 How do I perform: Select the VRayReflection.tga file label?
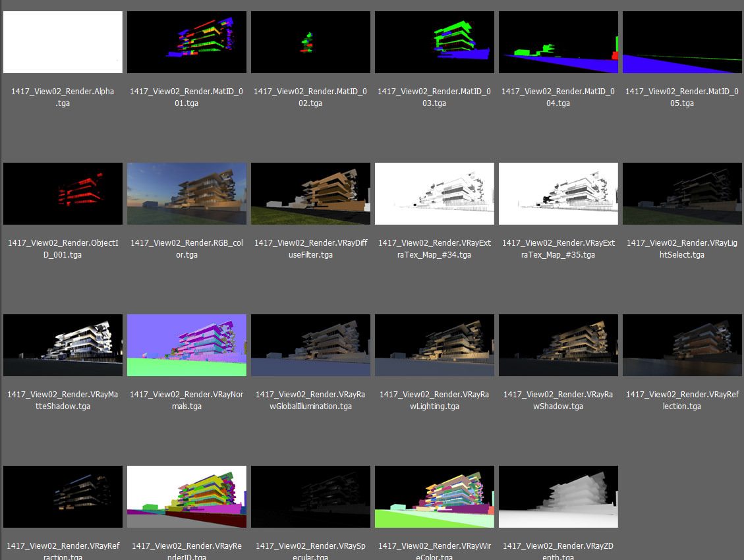[x=682, y=400]
